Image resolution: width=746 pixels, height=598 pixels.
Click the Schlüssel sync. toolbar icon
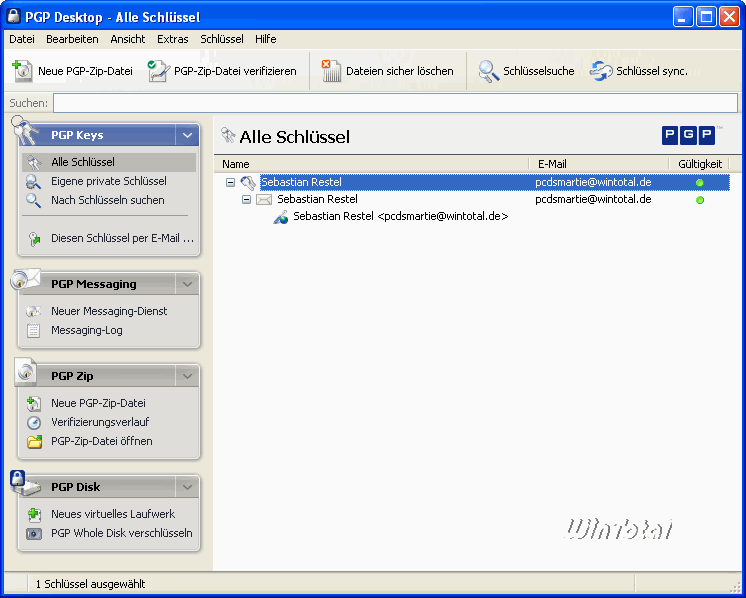(x=601, y=71)
